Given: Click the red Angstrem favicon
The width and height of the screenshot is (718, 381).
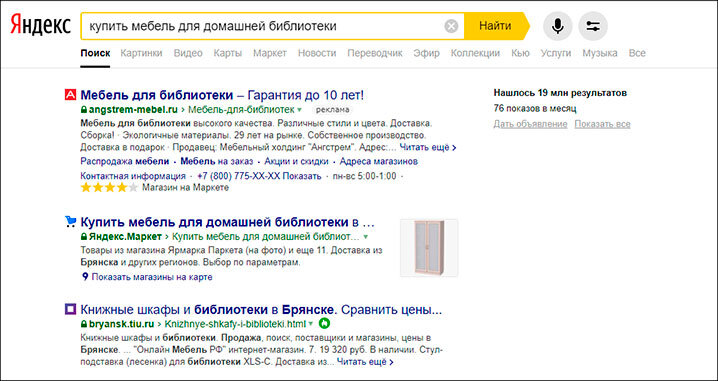Looking at the screenshot, I should [x=70, y=95].
